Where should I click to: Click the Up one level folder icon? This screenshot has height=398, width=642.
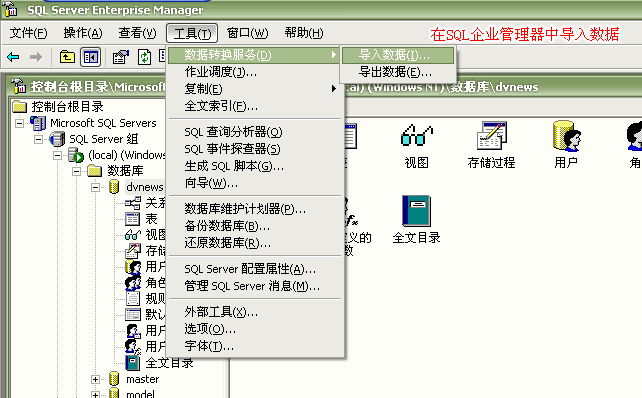pos(67,57)
